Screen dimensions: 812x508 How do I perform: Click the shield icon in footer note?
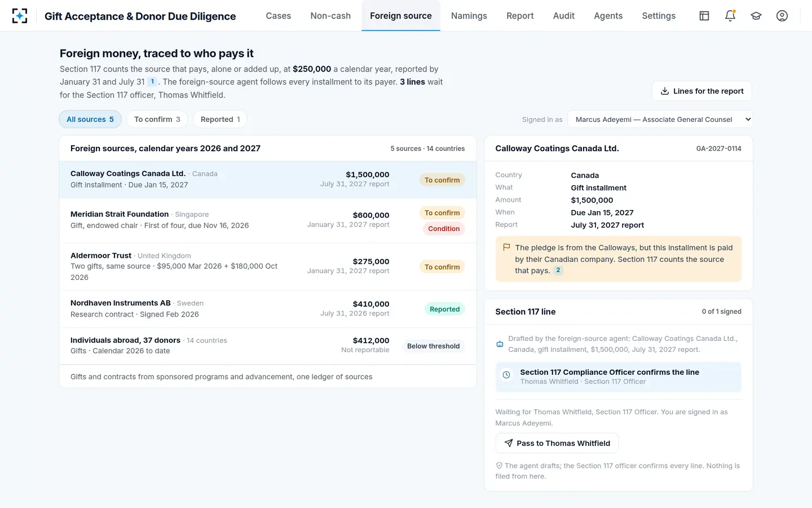(499, 466)
